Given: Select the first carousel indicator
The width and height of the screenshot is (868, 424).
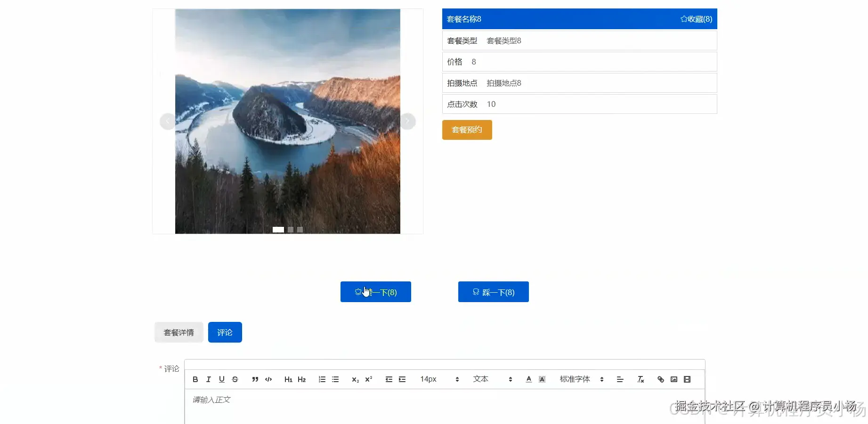Looking at the screenshot, I should [x=278, y=230].
